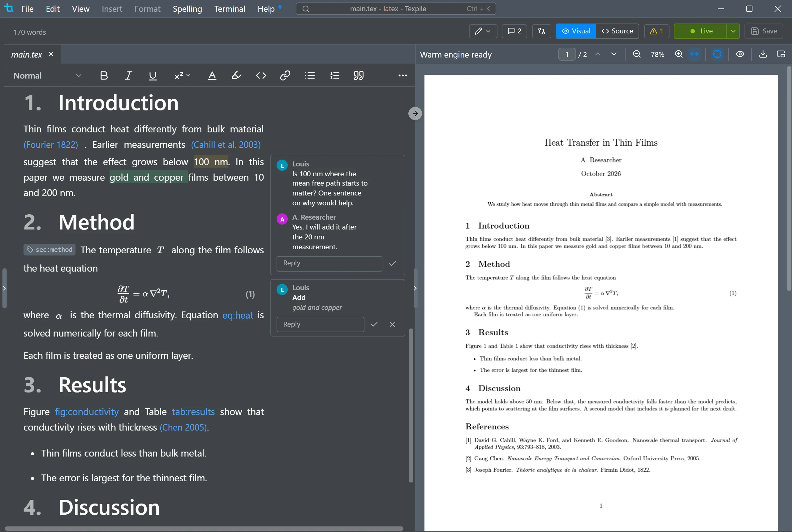This screenshot has height=532, width=792.
Task: Choose the text color tool
Action: click(212, 75)
